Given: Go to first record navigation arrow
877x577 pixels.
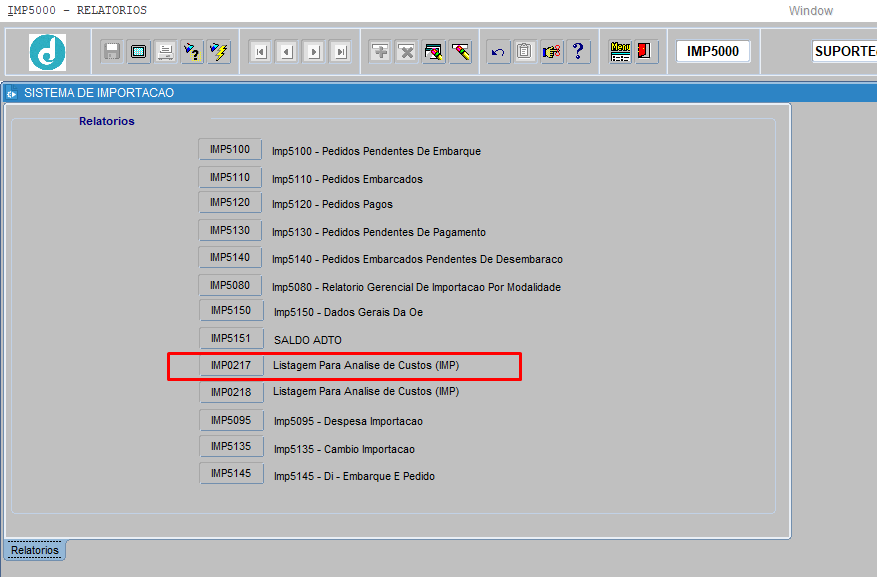Looking at the screenshot, I should tap(260, 52).
